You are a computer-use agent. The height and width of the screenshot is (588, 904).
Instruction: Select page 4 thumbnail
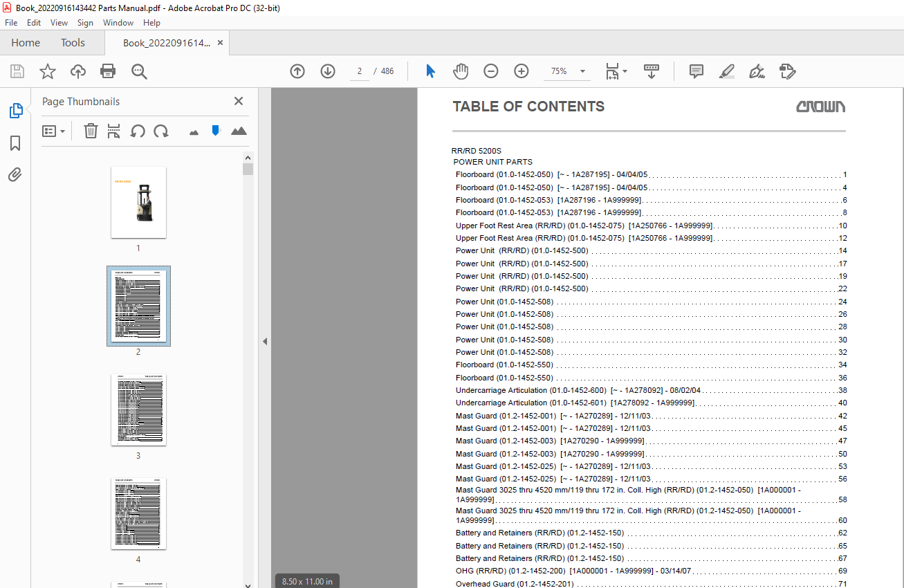[138, 514]
